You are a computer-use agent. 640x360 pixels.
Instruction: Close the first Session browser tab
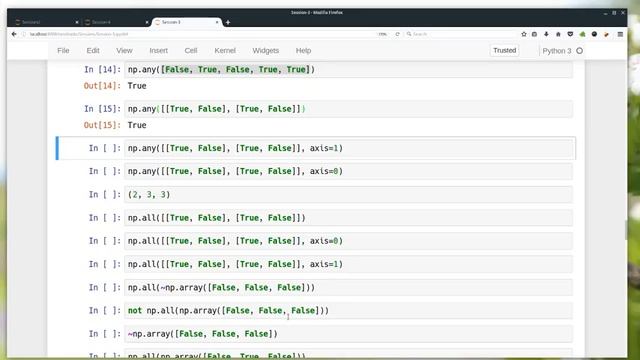click(77, 22)
